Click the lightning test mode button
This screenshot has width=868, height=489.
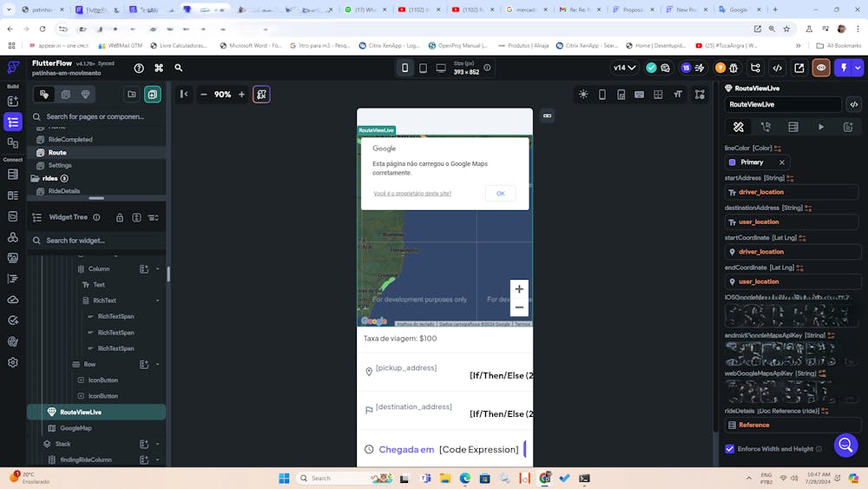(844, 68)
